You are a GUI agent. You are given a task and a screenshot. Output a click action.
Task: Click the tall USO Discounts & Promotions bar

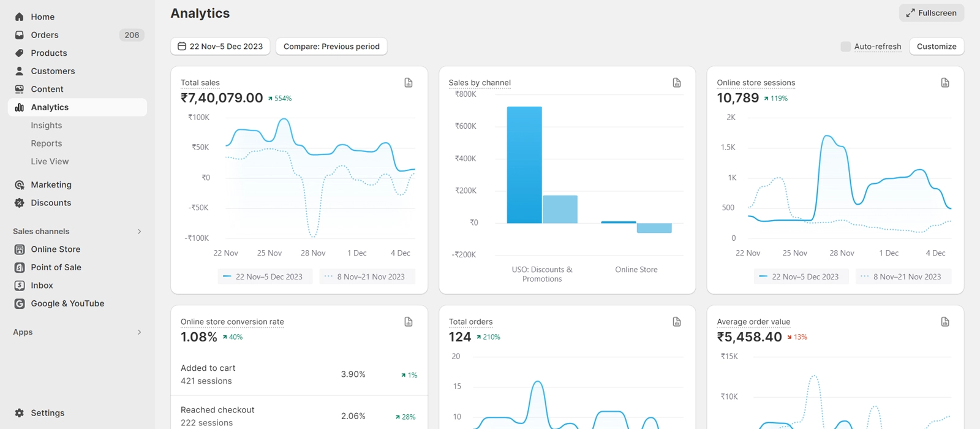(524, 165)
